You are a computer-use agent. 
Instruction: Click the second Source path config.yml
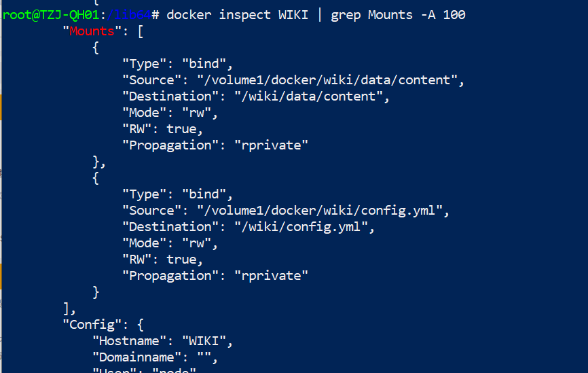coord(320,211)
